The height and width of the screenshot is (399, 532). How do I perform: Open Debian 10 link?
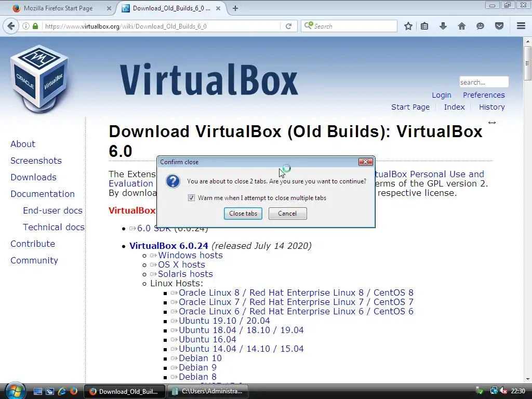(x=200, y=358)
